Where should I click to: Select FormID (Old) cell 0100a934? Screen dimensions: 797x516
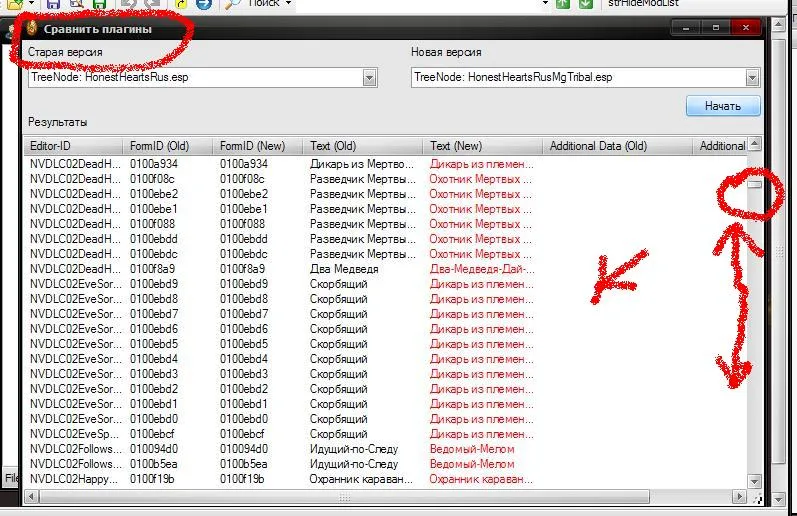coord(154,164)
